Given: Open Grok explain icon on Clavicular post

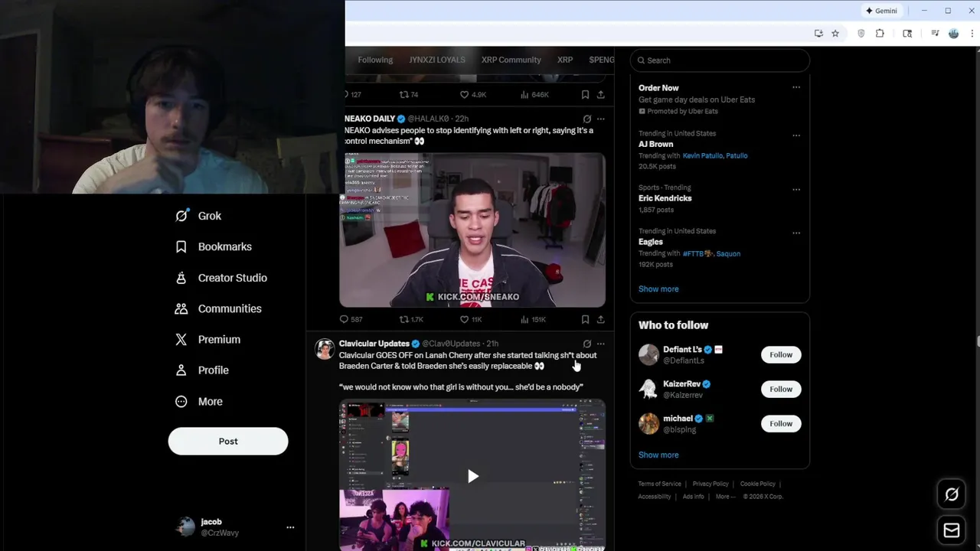Looking at the screenshot, I should [x=587, y=344].
